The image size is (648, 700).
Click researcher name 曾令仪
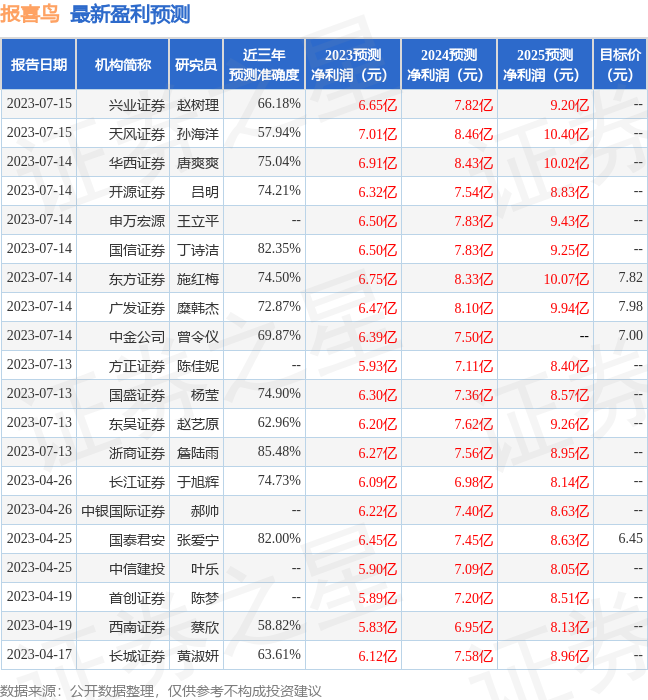coord(198,338)
